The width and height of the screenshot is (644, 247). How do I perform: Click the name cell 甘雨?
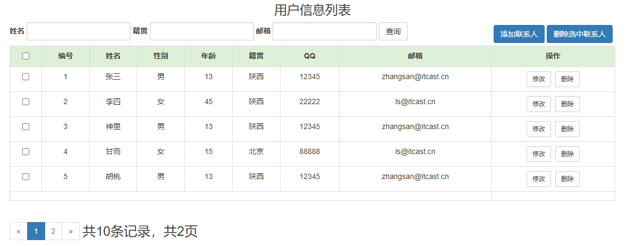[x=113, y=151]
